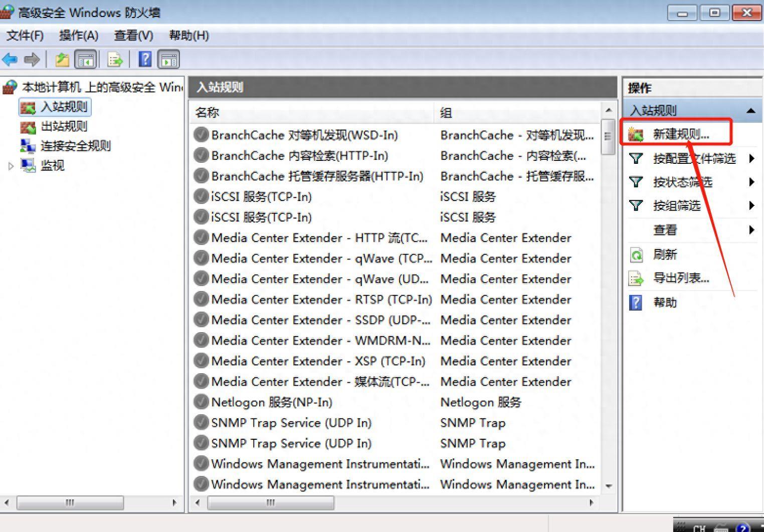764x532 pixels.
Task: Click status icon of Media Center Extender XSP rule
Action: [x=201, y=361]
